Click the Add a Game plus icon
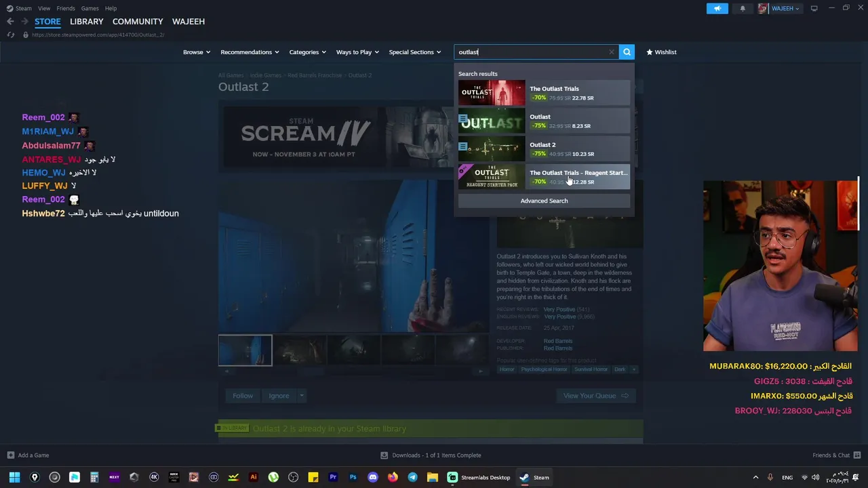868x488 pixels. 10,455
